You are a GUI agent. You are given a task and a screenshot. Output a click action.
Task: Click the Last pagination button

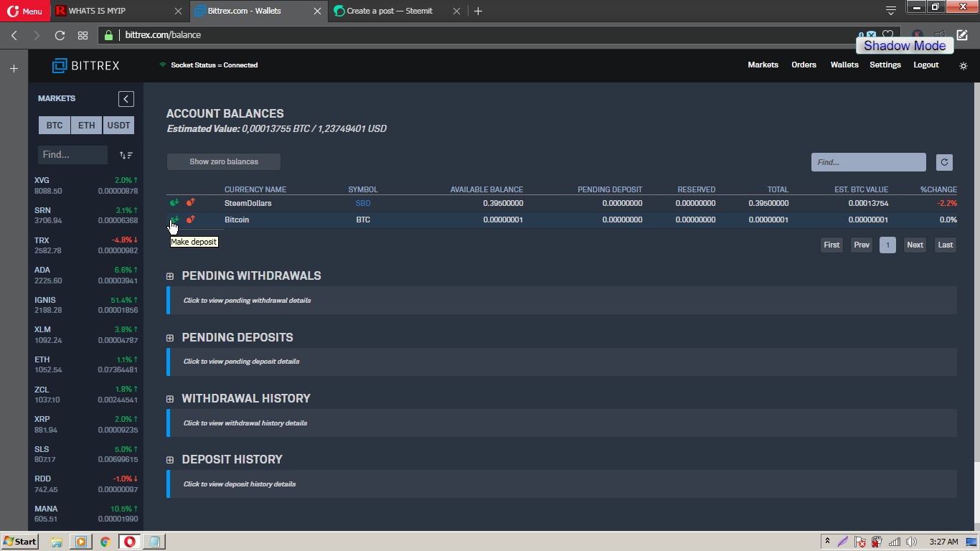click(x=946, y=245)
